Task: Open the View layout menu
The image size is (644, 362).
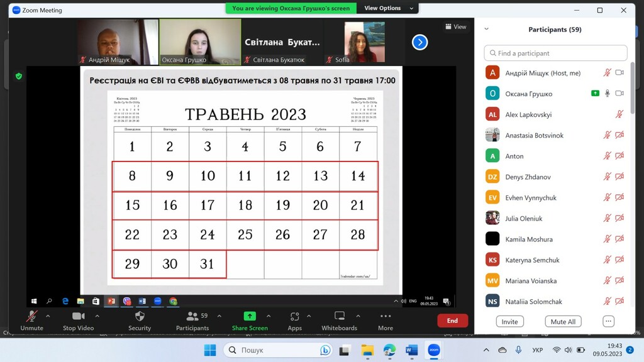Action: coord(457,26)
